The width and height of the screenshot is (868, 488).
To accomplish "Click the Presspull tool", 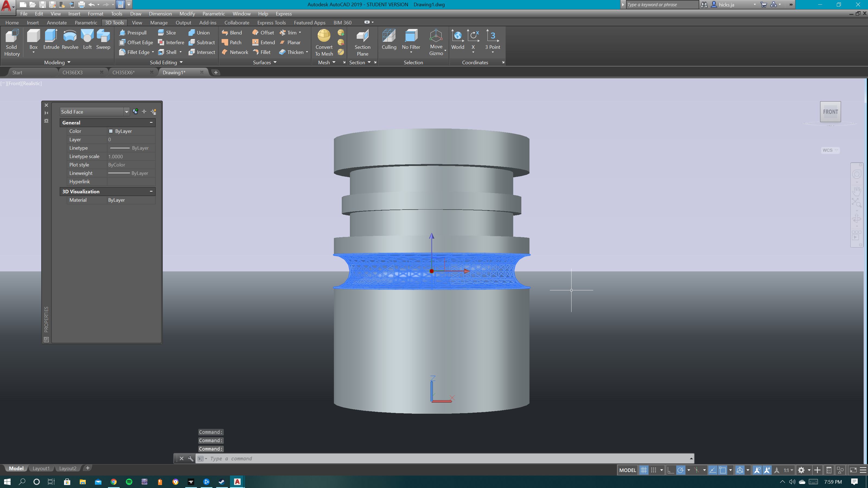I will (133, 33).
